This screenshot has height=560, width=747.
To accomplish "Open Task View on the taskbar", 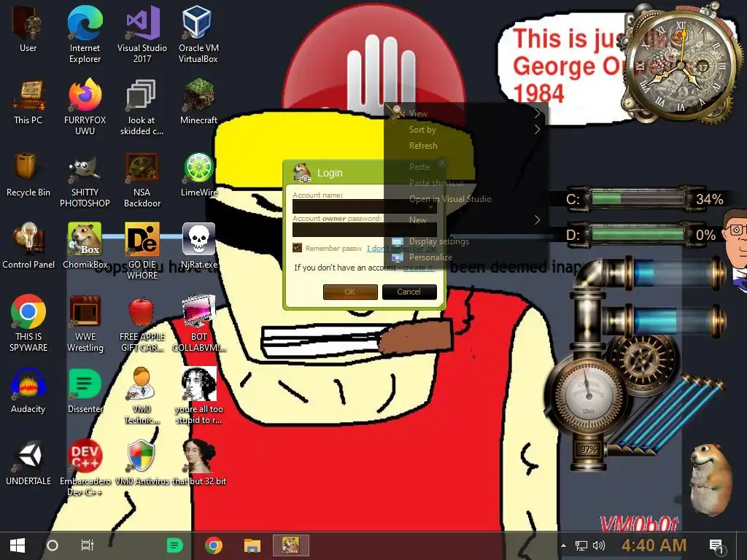I will click(x=88, y=545).
